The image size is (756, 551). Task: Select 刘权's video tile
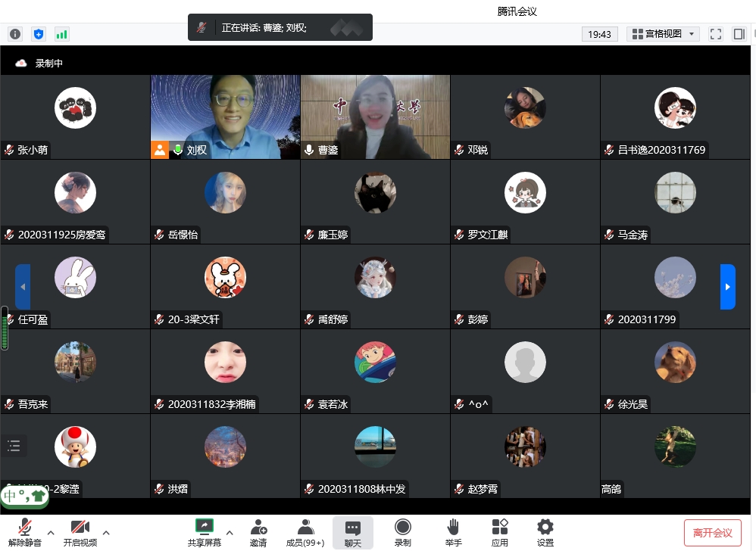[x=226, y=117]
